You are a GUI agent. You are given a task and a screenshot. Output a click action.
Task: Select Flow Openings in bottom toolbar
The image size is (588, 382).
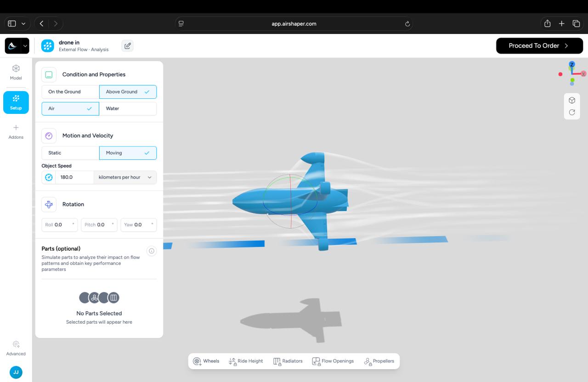pyautogui.click(x=333, y=361)
